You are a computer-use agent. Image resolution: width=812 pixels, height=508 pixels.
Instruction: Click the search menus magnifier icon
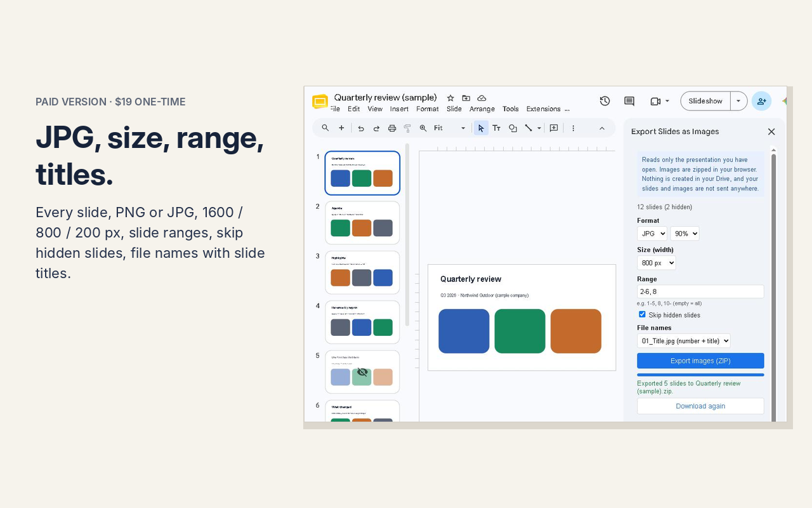[325, 128]
